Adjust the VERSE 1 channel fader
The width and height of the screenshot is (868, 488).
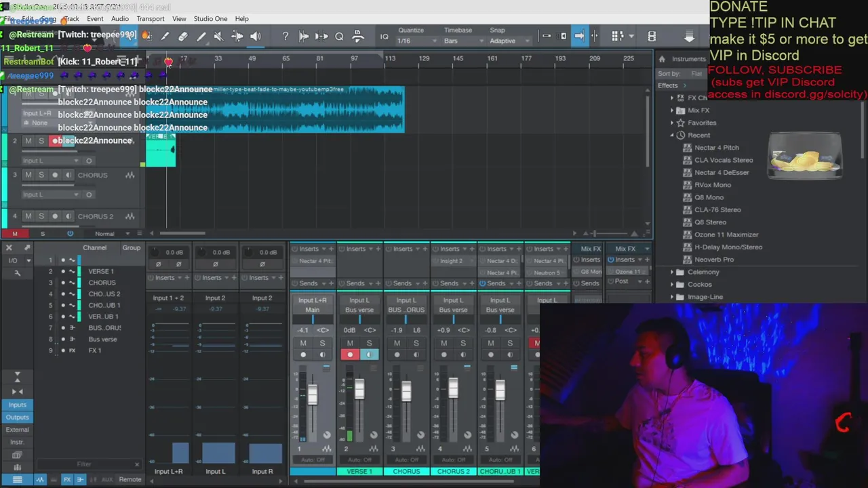click(x=359, y=389)
